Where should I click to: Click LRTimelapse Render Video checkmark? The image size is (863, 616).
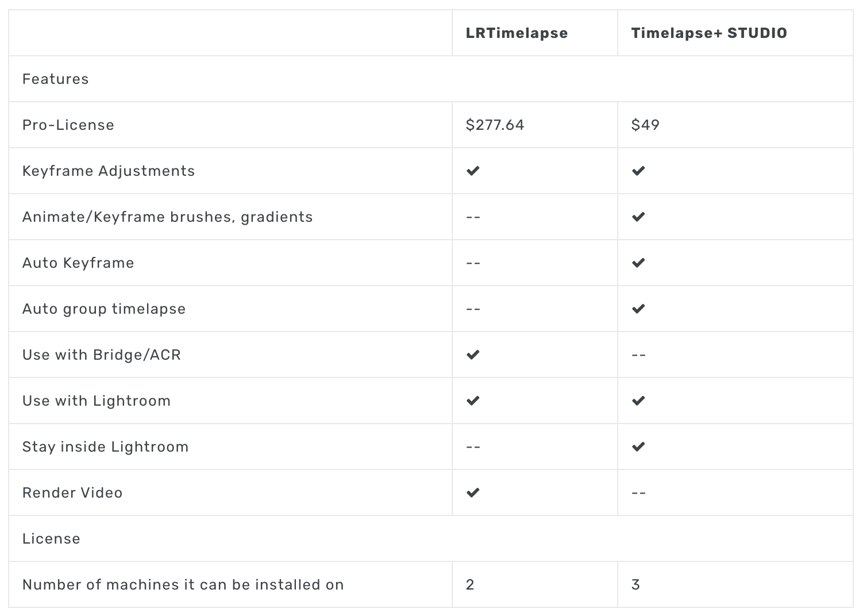pyautogui.click(x=473, y=492)
